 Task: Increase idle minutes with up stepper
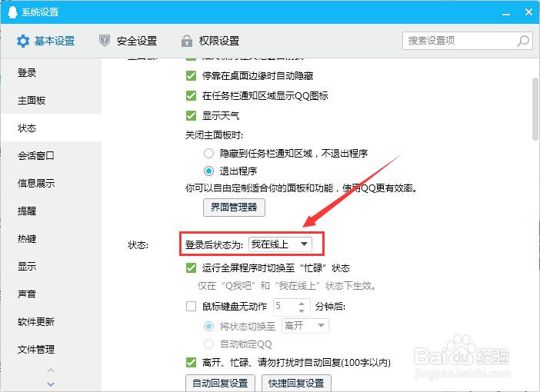click(x=302, y=304)
